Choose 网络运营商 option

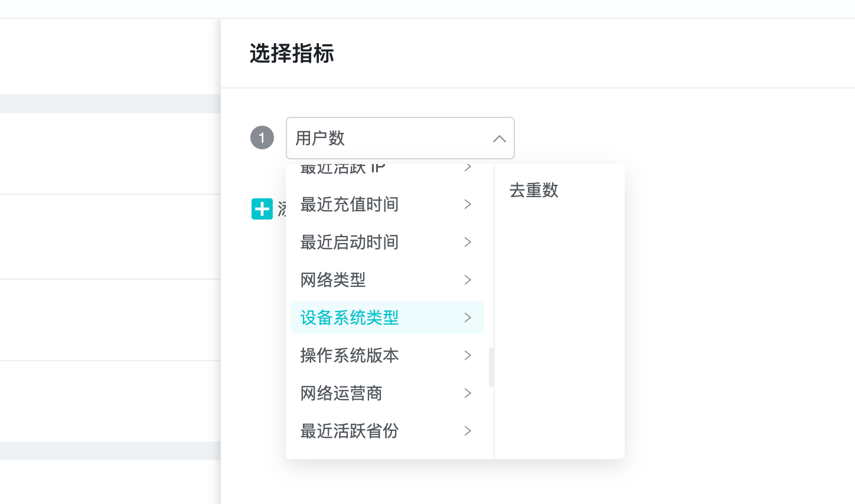point(341,393)
